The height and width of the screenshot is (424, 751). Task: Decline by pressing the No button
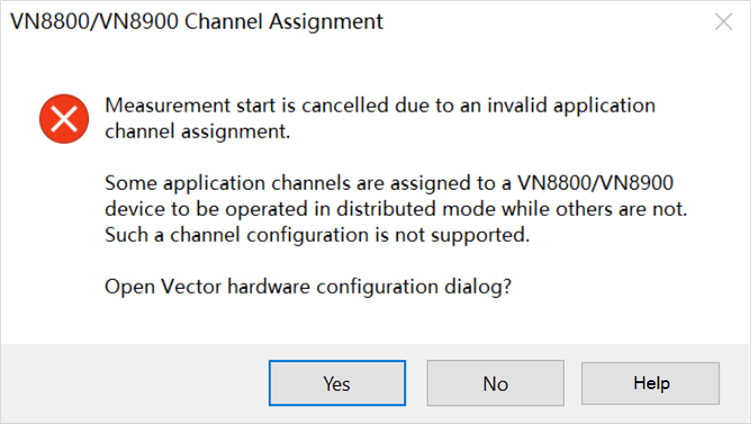pos(495,383)
